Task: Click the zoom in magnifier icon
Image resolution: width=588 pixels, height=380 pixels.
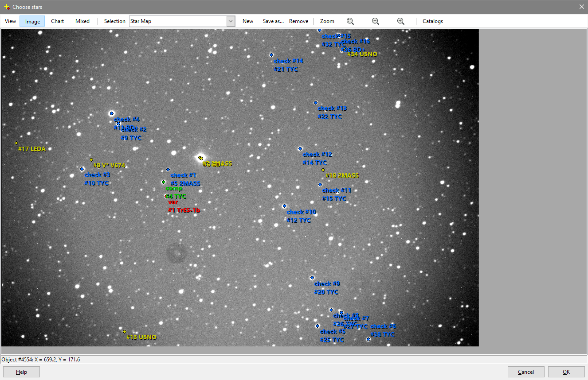Action: tap(401, 21)
